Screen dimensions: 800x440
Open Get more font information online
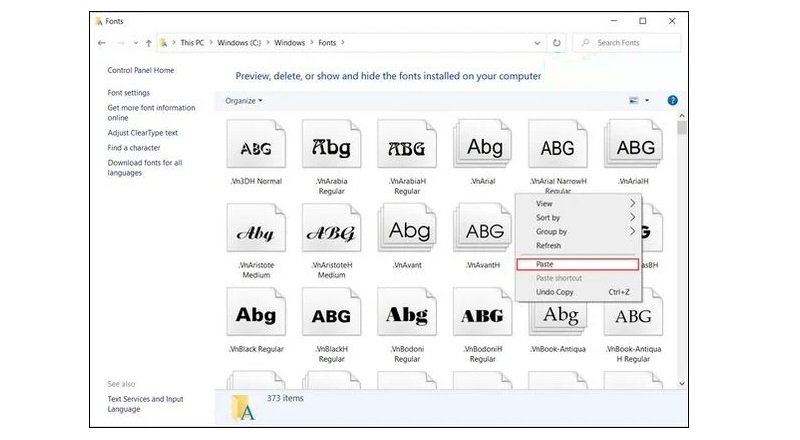coord(152,113)
